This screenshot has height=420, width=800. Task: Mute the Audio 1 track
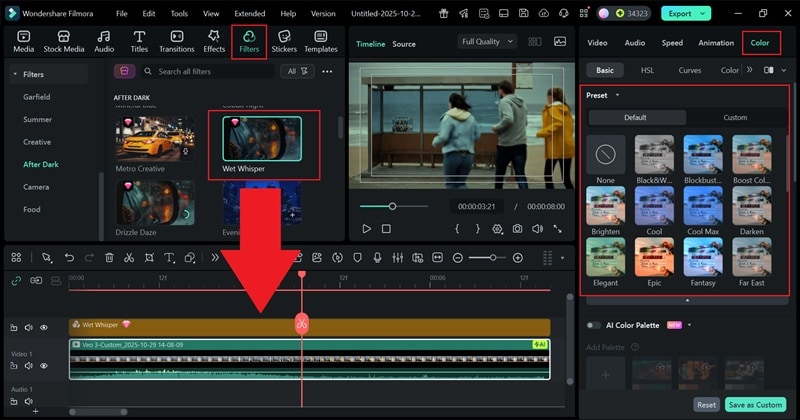[29, 401]
